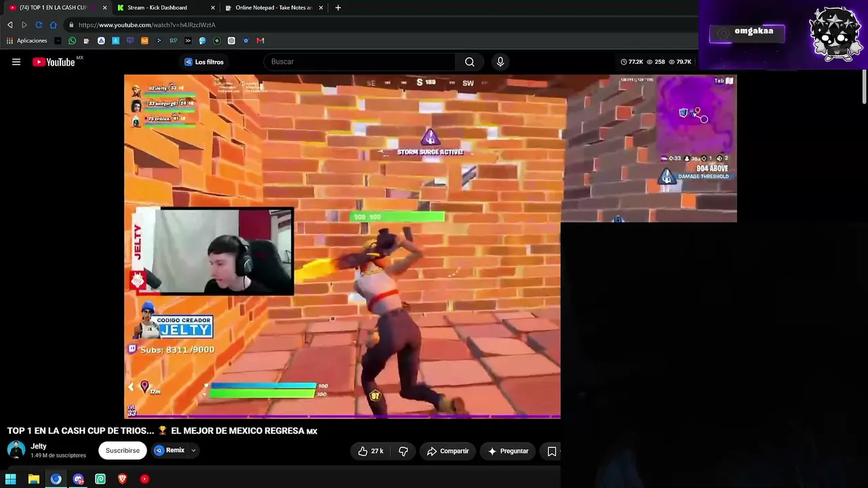Share the video with Compartir
868x488 pixels.
pos(447,451)
